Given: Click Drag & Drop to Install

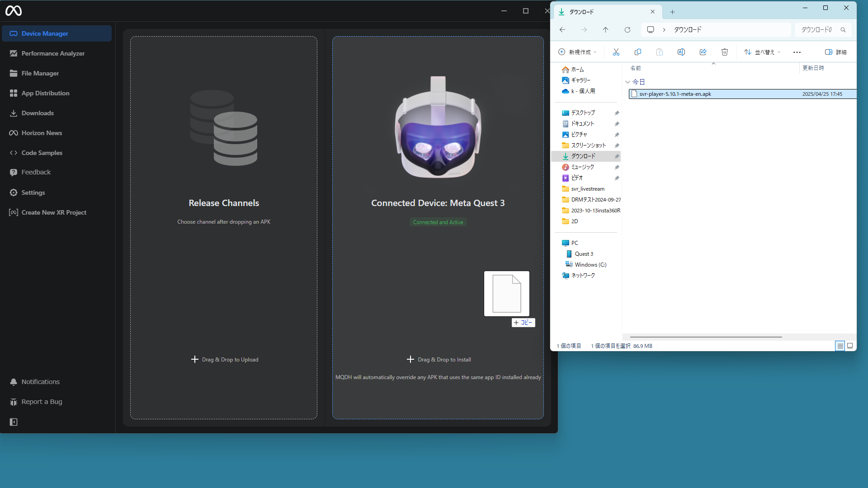Looking at the screenshot, I should click(x=439, y=360).
